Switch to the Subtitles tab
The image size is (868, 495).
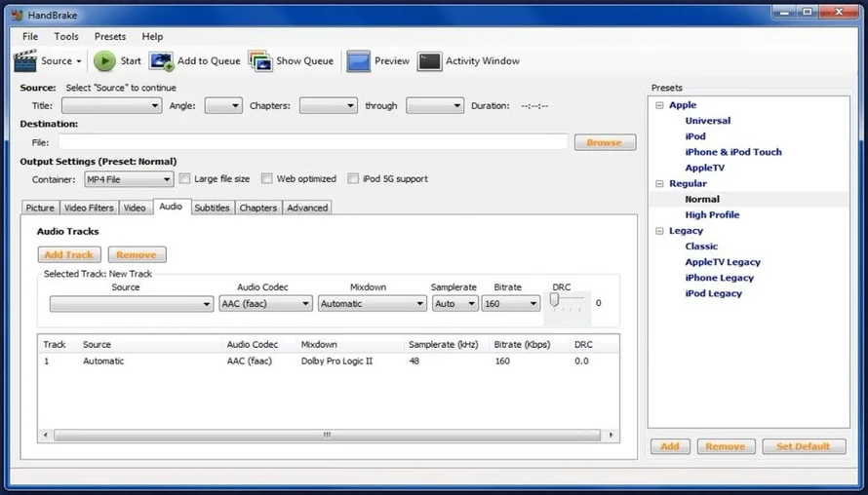coord(212,208)
